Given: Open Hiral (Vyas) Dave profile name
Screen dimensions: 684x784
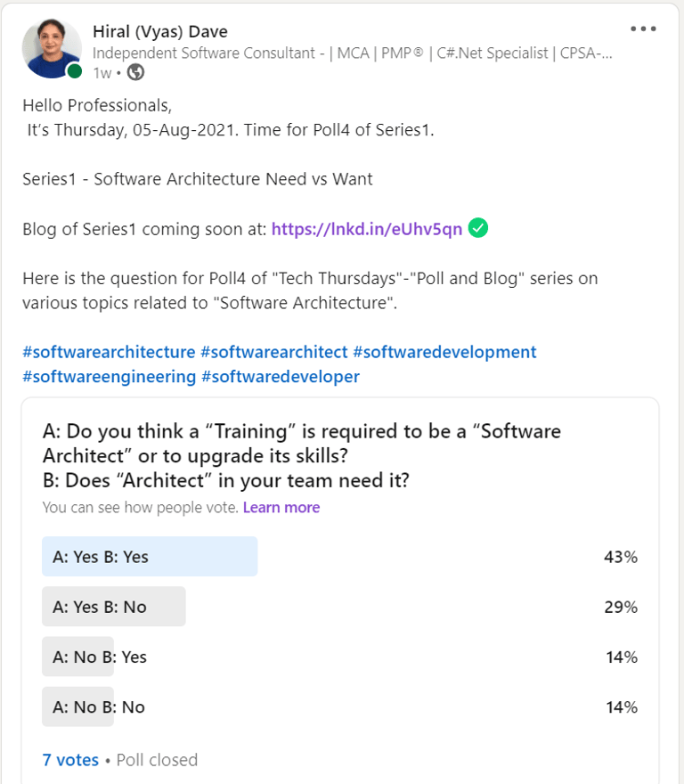Looking at the screenshot, I should click(x=160, y=31).
